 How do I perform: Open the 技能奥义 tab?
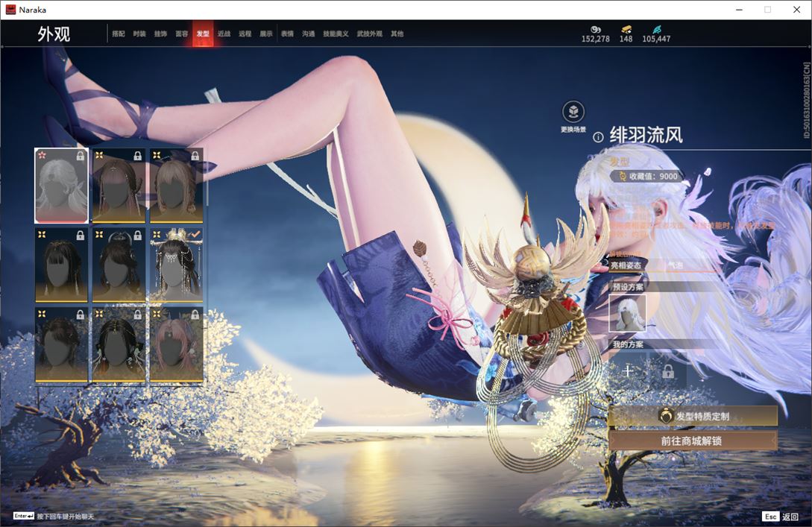(x=336, y=34)
